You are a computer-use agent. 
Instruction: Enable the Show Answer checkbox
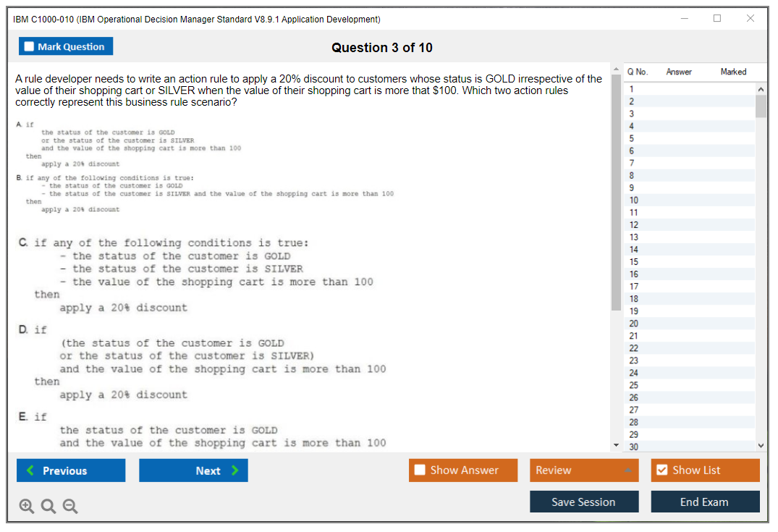[x=420, y=470]
